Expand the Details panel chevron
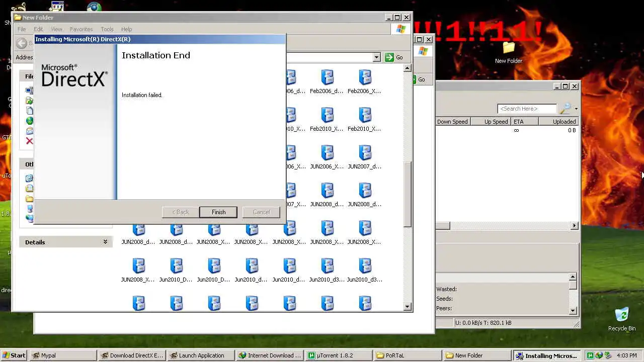This screenshot has height=362, width=644. [105, 242]
